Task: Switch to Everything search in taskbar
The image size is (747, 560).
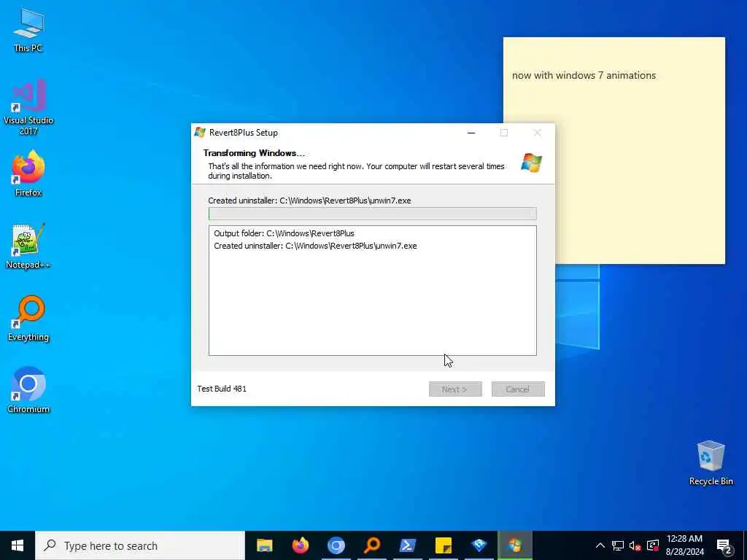Action: [x=371, y=545]
